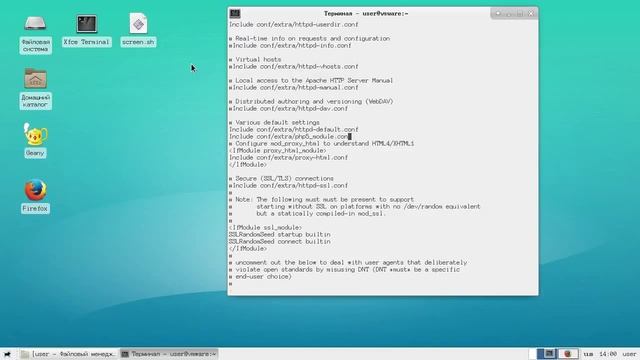Switch to the empty first workspace in pager
This screenshot has height=360, width=640.
[533, 353]
